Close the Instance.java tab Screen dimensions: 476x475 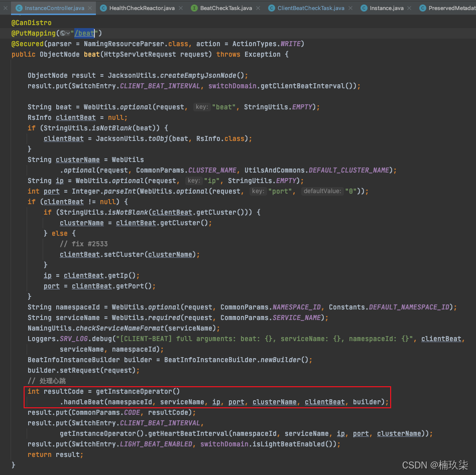(x=408, y=8)
